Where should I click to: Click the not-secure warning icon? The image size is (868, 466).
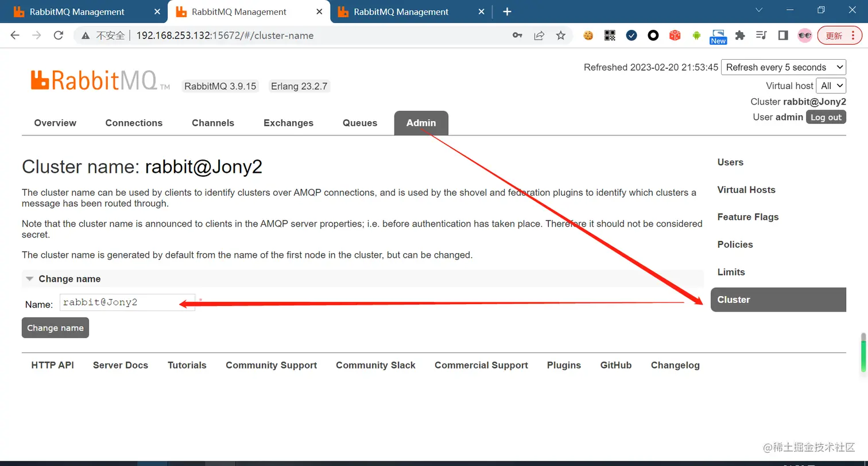[86, 35]
